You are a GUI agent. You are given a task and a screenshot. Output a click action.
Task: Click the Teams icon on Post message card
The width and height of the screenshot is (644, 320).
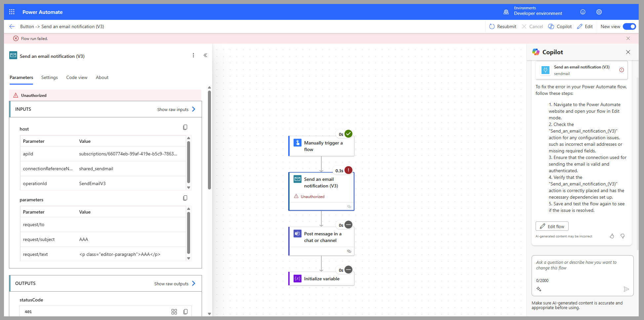click(298, 234)
